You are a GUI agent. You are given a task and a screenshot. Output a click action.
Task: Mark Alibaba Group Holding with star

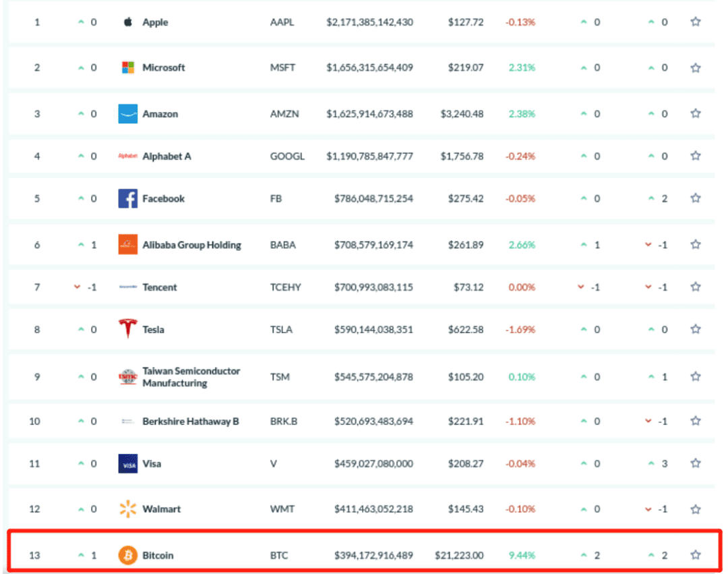pos(696,244)
